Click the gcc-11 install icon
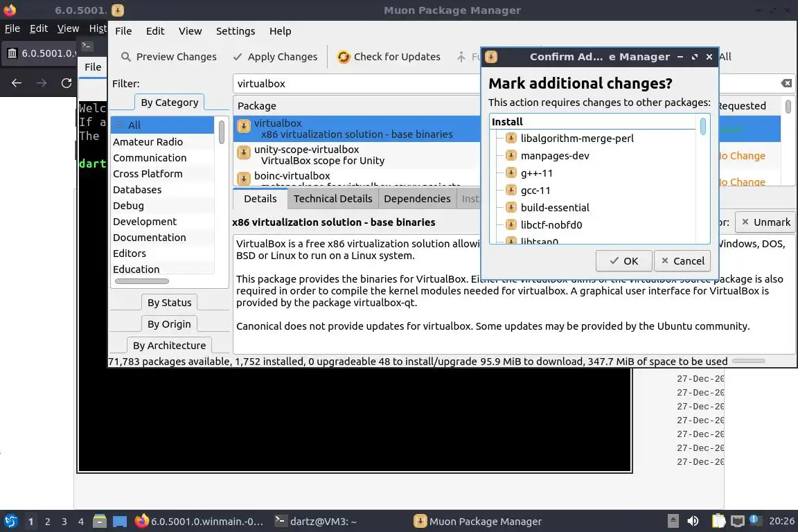This screenshot has width=798, height=532. (x=511, y=190)
